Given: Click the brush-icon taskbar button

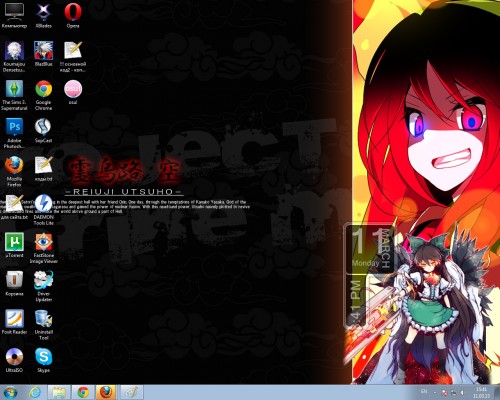Looking at the screenshot, I should pyautogui.click(x=131, y=392).
